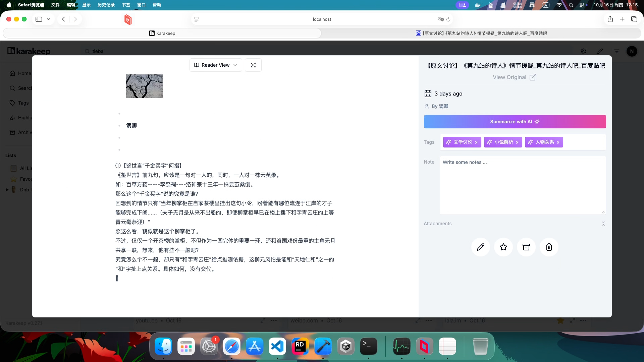Delete bookmark with trash can icon
644x362 pixels.
click(549, 247)
